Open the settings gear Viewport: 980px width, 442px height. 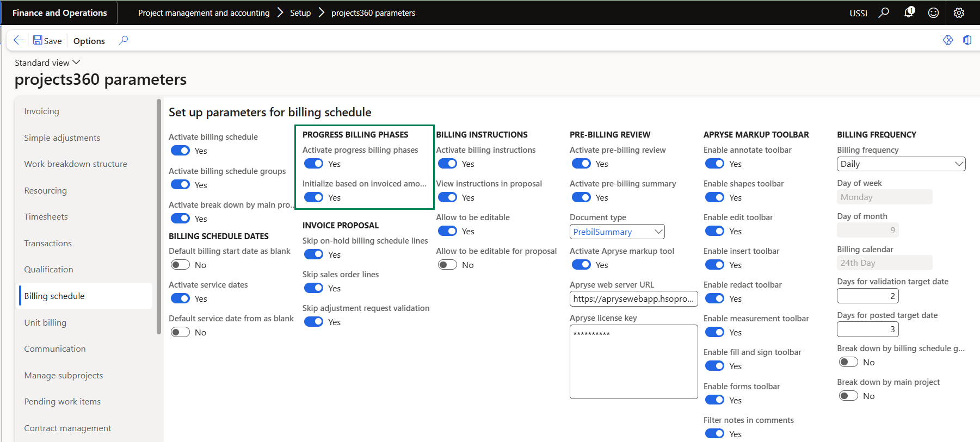(x=959, y=13)
